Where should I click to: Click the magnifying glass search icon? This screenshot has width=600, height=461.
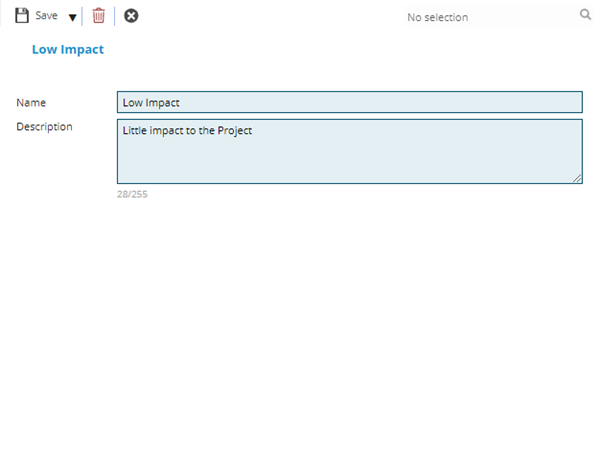(585, 15)
